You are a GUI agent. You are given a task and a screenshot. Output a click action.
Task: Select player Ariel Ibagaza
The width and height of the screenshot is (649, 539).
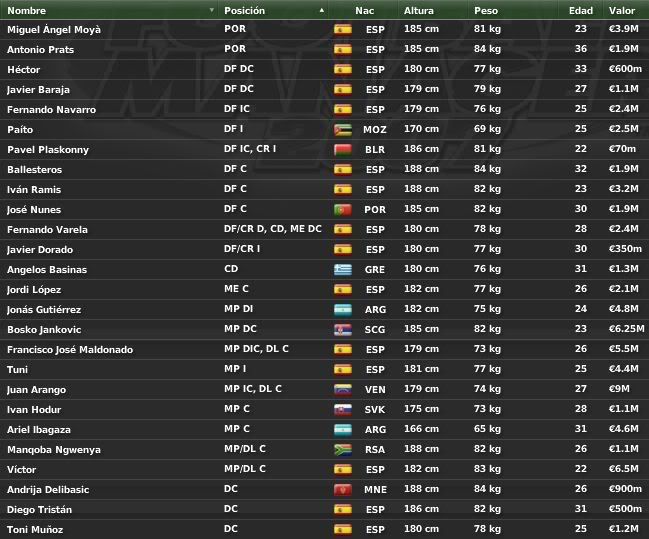click(39, 430)
